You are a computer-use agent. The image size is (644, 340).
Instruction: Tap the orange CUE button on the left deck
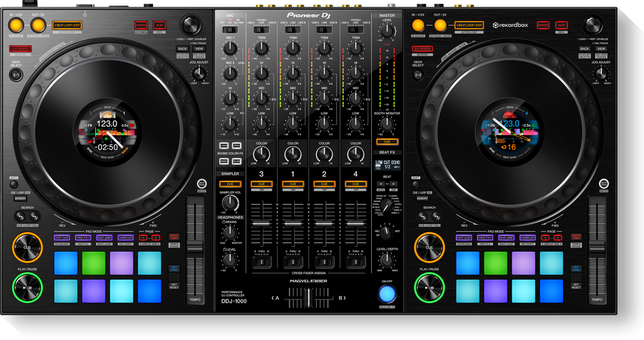pos(27,247)
